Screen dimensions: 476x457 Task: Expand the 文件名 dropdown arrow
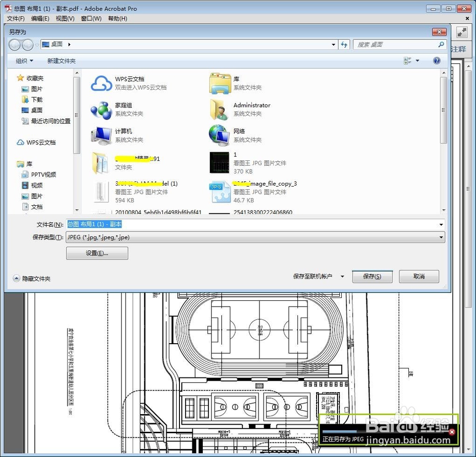441,225
